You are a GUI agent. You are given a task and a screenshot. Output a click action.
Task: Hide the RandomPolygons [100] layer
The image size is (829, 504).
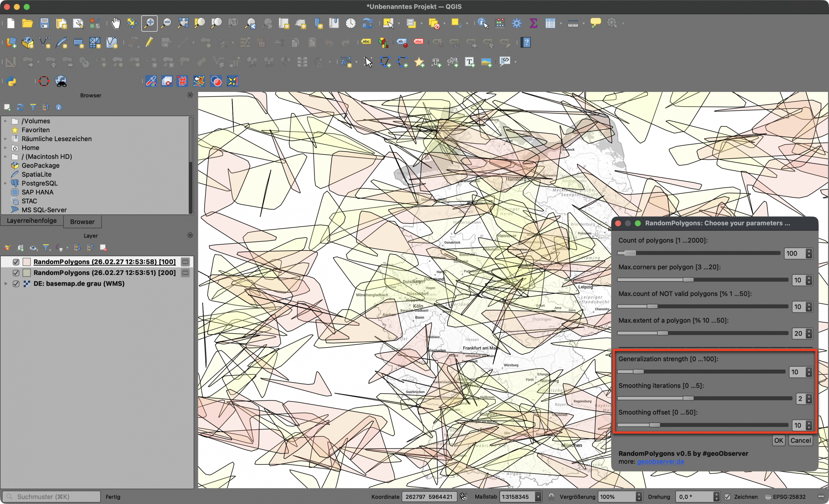pos(16,262)
